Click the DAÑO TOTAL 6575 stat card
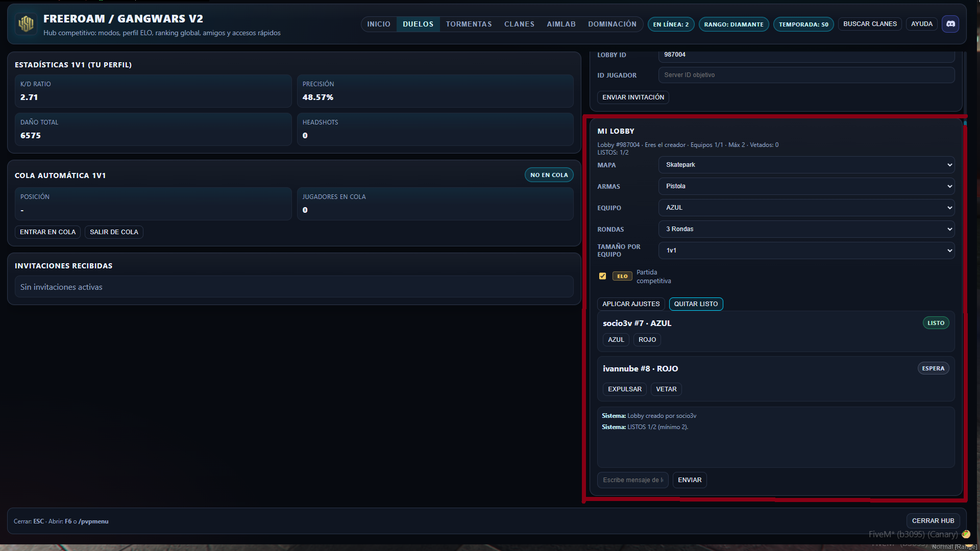This screenshot has height=551, width=980. tap(153, 129)
